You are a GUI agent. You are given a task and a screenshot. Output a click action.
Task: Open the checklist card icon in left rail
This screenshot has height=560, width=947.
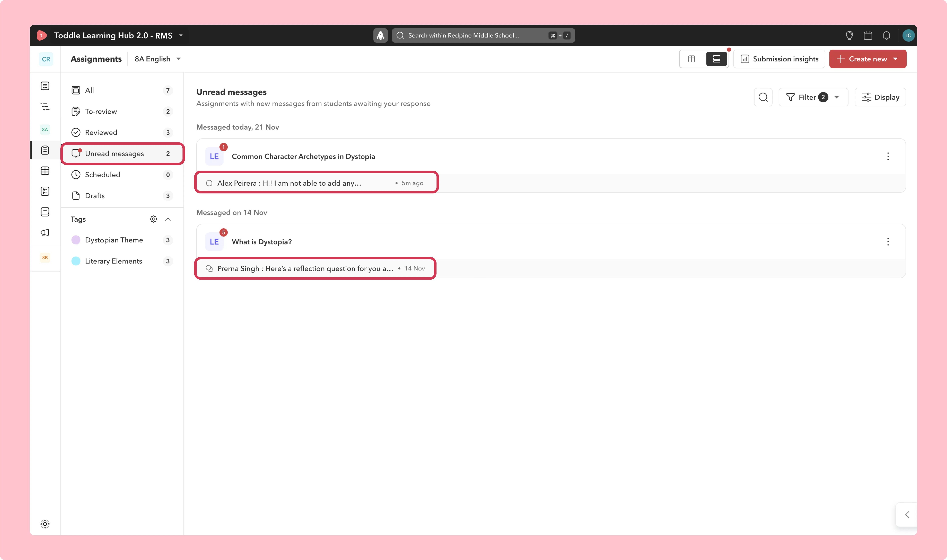coord(45,191)
